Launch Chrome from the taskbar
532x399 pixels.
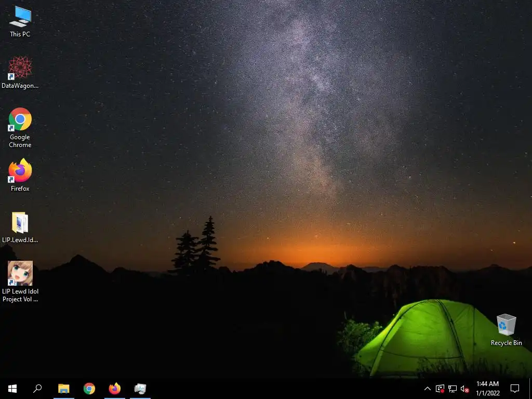point(89,389)
